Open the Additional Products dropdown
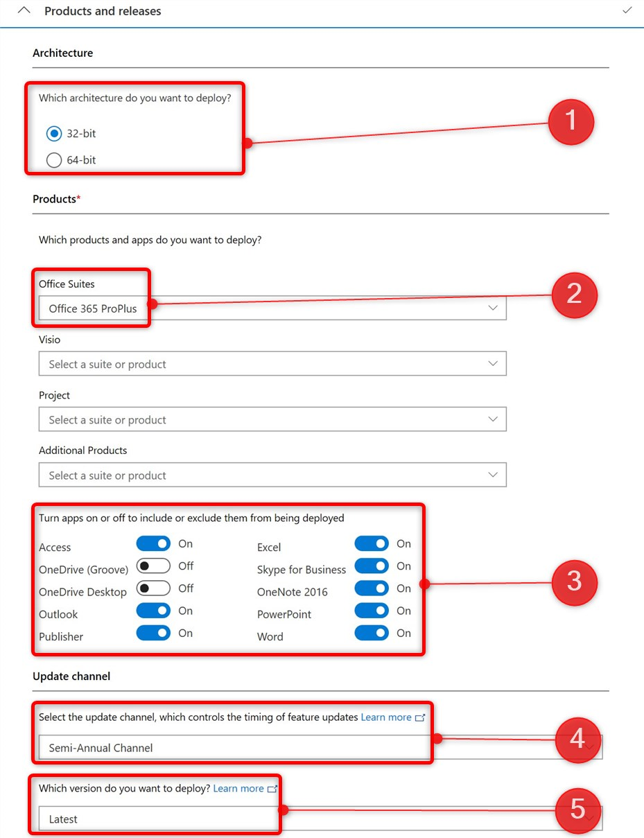 pos(272,475)
